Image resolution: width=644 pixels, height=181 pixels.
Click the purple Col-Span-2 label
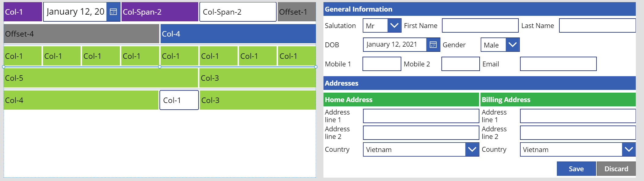point(160,12)
